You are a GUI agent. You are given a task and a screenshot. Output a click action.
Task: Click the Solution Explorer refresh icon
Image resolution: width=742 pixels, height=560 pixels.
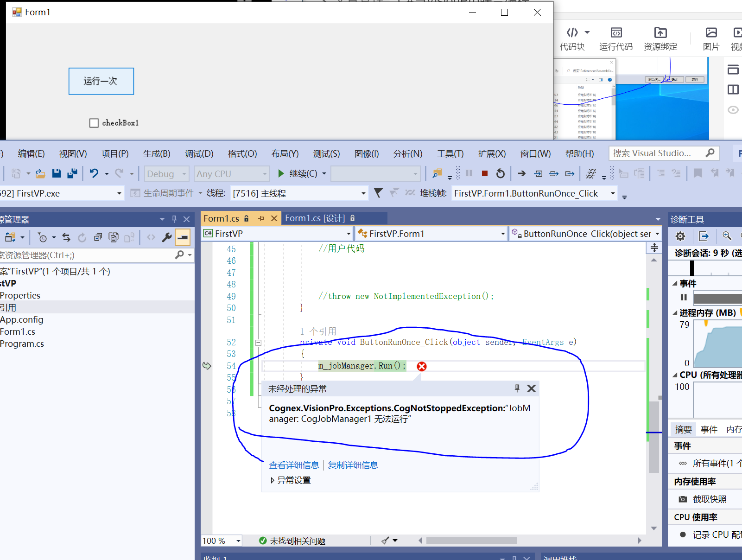click(x=82, y=237)
